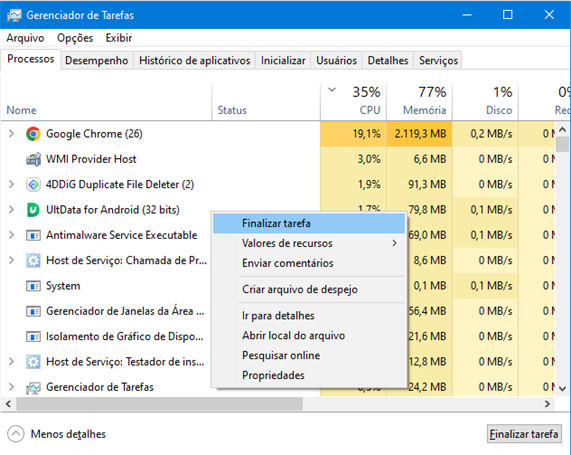Select Abrir local do arquivo
571x455 pixels.
(309, 336)
